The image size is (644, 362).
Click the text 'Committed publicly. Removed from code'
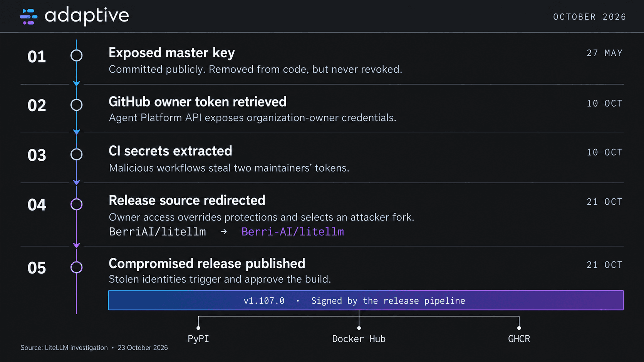click(209, 69)
